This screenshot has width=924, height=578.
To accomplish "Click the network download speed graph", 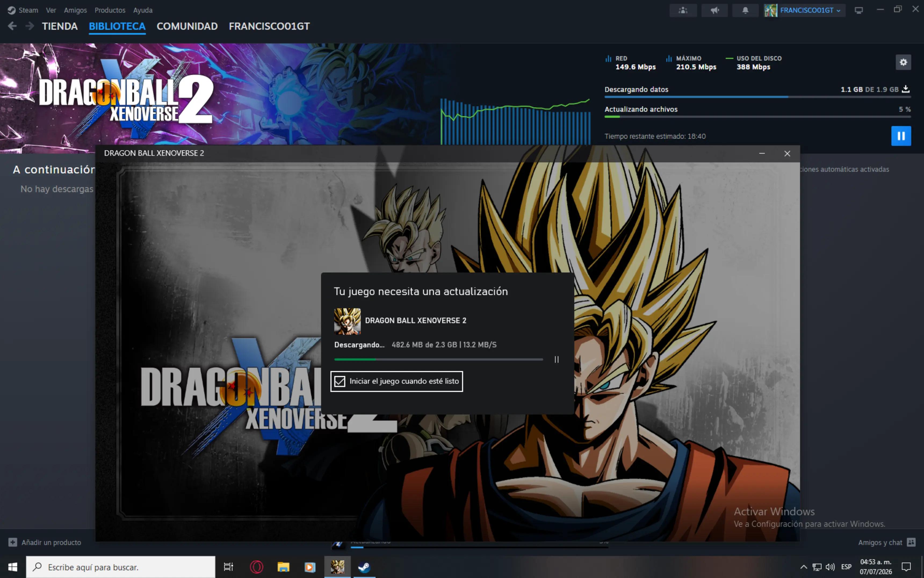I will click(515, 121).
